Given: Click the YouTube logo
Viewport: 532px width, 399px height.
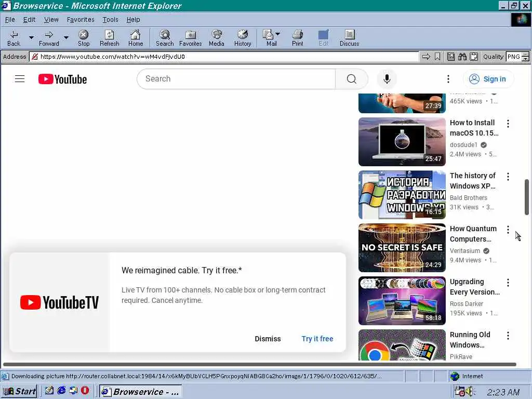Looking at the screenshot, I should coord(62,79).
